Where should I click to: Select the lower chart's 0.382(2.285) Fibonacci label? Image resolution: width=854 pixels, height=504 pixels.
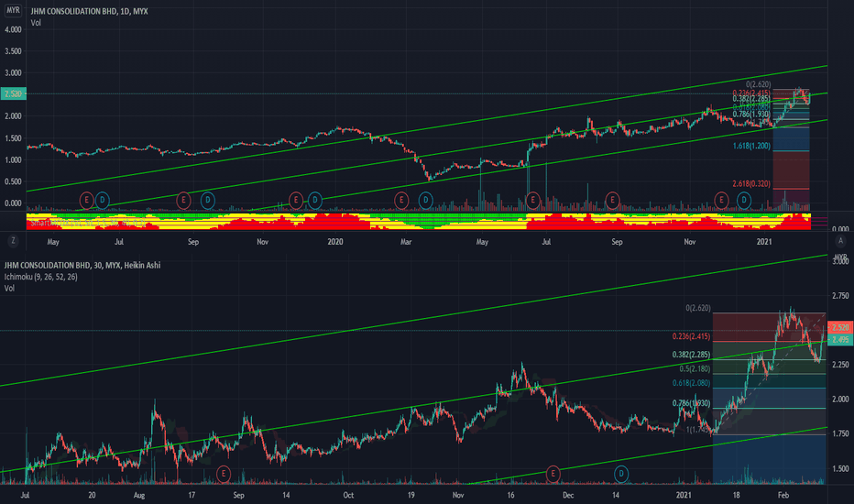(x=691, y=355)
